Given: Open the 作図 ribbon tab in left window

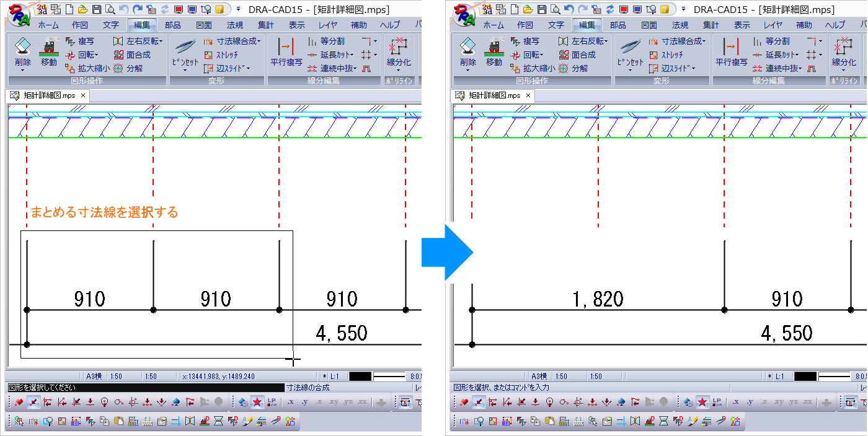Looking at the screenshot, I should (x=80, y=25).
